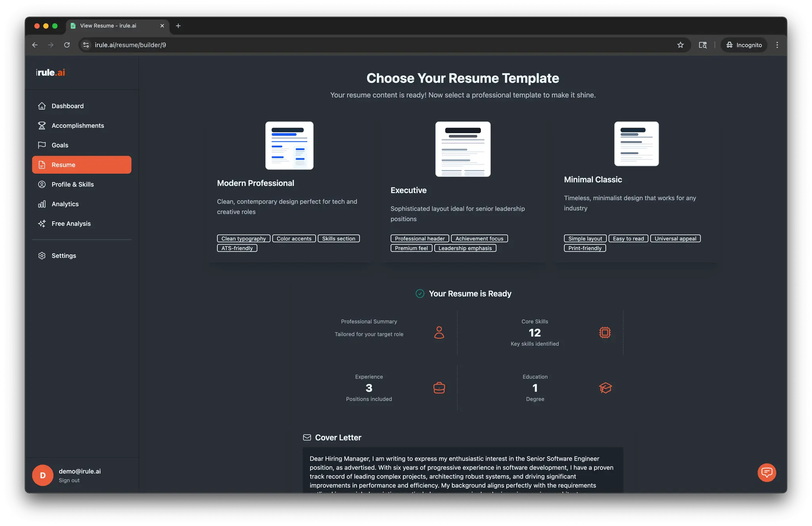
Task: Click the Modern Professional title
Action: pos(255,183)
